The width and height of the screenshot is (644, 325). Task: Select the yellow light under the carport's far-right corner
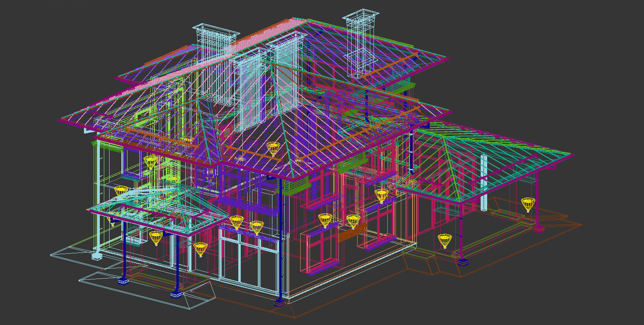click(x=528, y=205)
